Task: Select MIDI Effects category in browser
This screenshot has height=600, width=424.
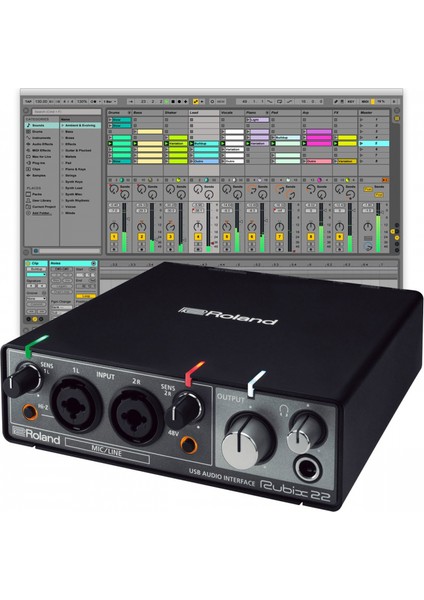Action: [42, 150]
